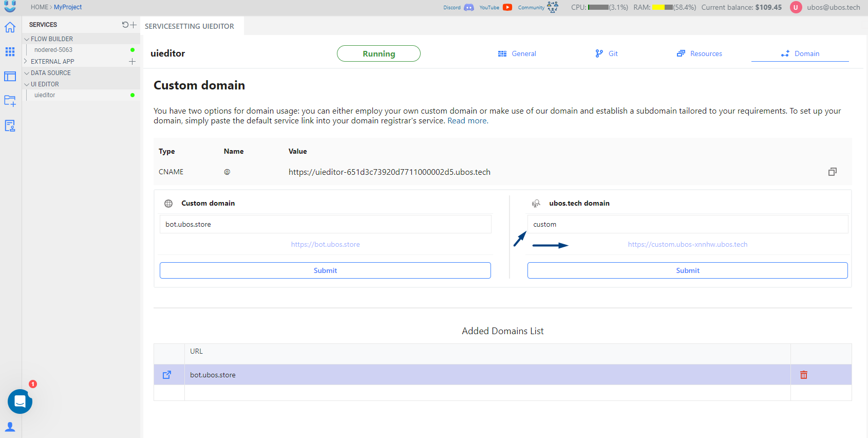Expand the EXTERNAL APP section
Screen dimensions: 868x438
click(x=26, y=61)
